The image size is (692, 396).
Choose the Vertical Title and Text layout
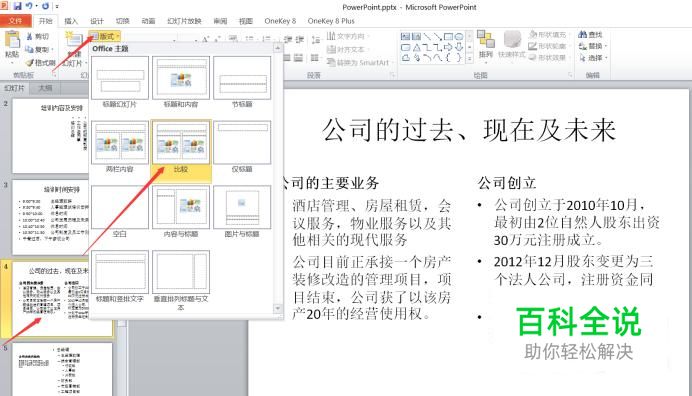181,281
